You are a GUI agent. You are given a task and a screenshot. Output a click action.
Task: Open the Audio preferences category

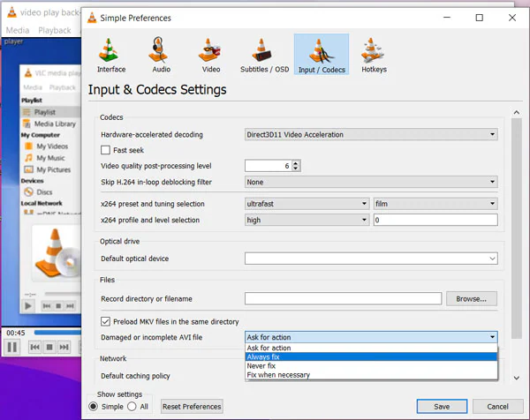point(161,56)
